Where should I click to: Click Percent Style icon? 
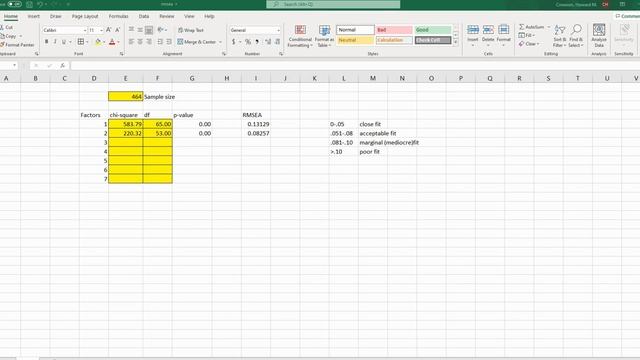pos(248,42)
